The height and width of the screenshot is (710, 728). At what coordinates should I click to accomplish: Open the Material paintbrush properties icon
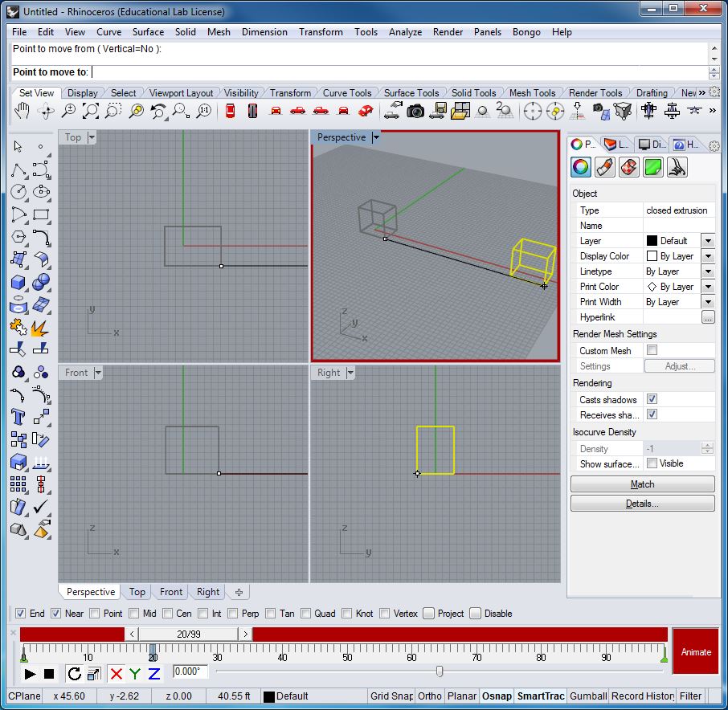click(604, 167)
